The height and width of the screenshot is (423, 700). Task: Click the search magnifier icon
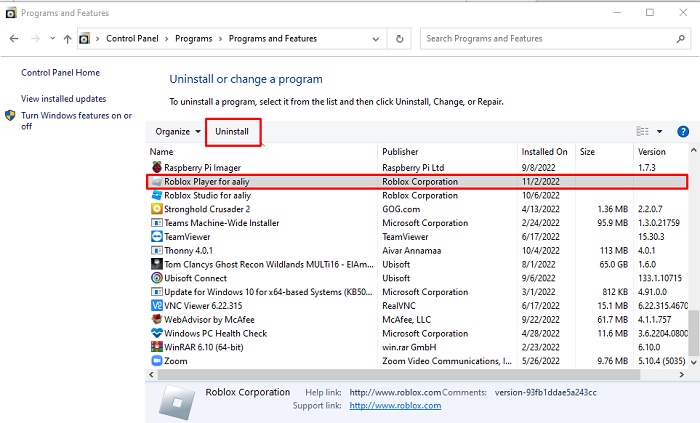(680, 39)
